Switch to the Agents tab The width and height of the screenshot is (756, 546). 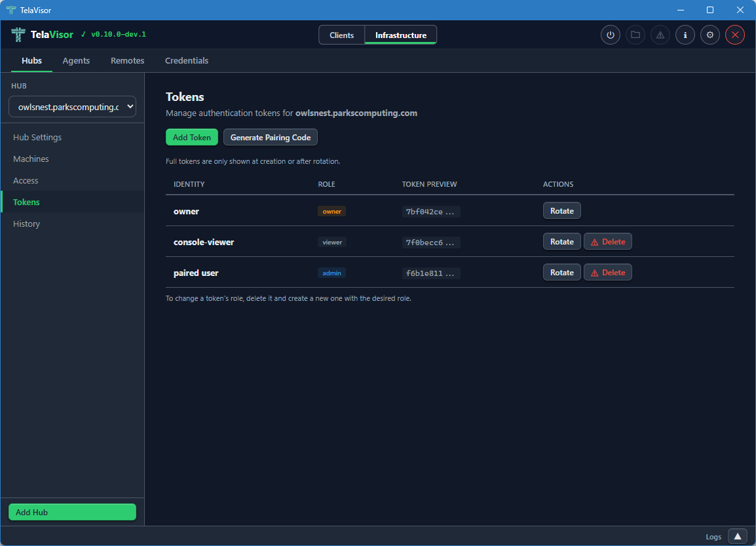click(76, 60)
